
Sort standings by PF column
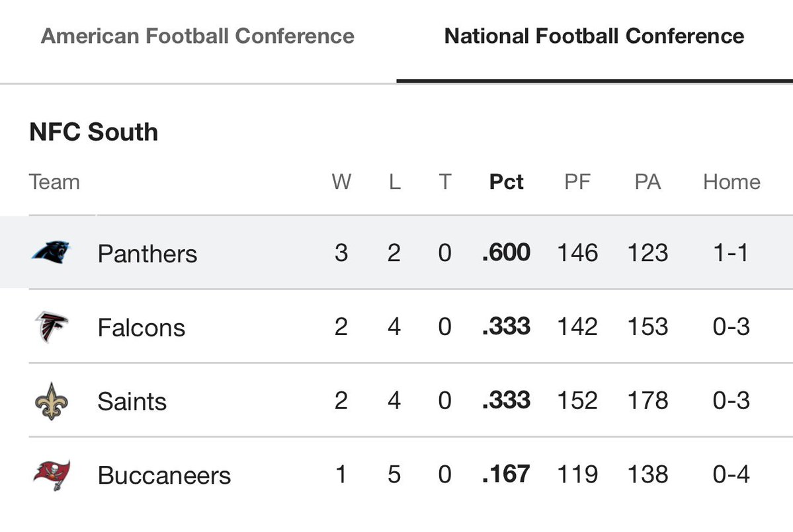coord(577,182)
